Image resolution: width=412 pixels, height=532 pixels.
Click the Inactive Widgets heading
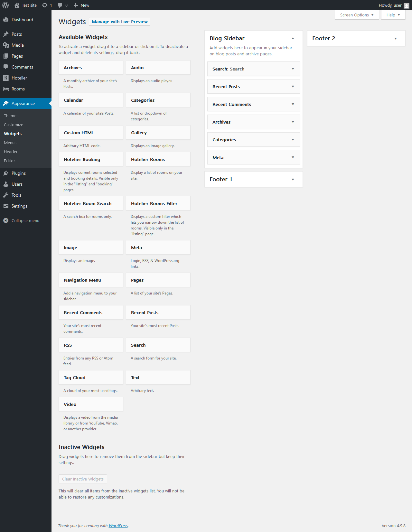tap(81, 447)
